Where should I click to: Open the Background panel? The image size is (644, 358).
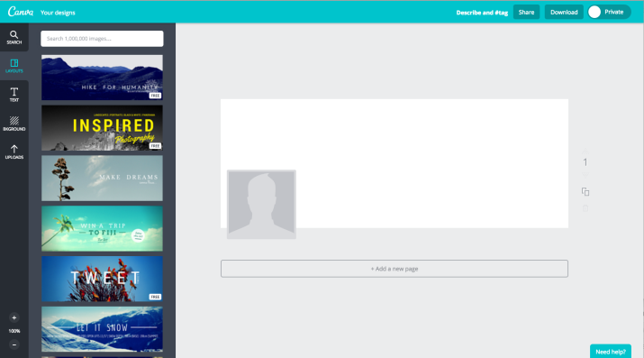pyautogui.click(x=14, y=124)
